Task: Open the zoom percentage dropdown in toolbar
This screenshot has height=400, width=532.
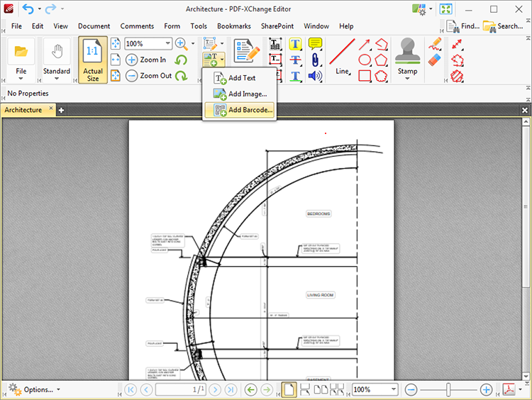Action: pos(167,44)
